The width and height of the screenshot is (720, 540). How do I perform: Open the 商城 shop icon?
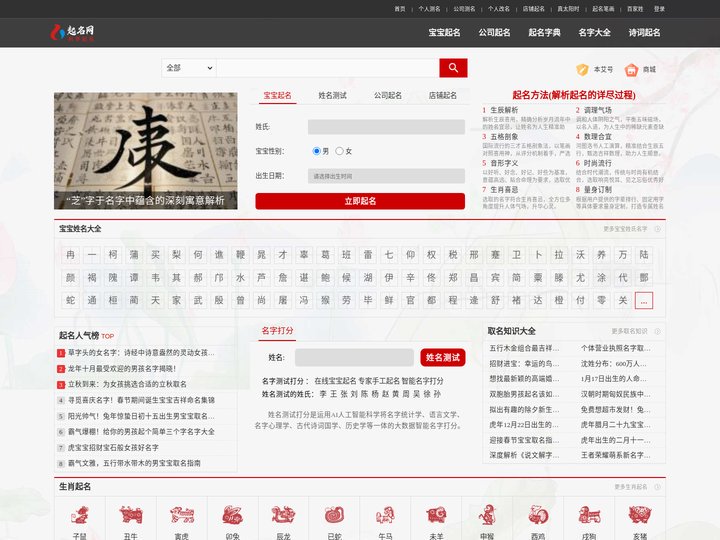[631, 70]
